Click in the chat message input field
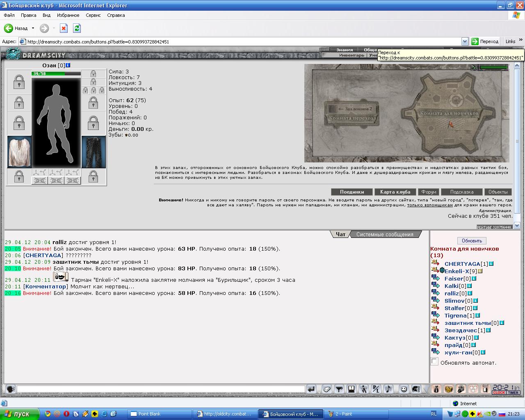This screenshot has width=525, height=420. click(x=161, y=389)
